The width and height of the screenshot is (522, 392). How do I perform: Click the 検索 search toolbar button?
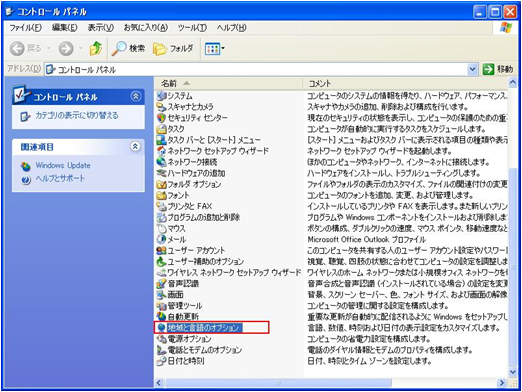tap(129, 49)
